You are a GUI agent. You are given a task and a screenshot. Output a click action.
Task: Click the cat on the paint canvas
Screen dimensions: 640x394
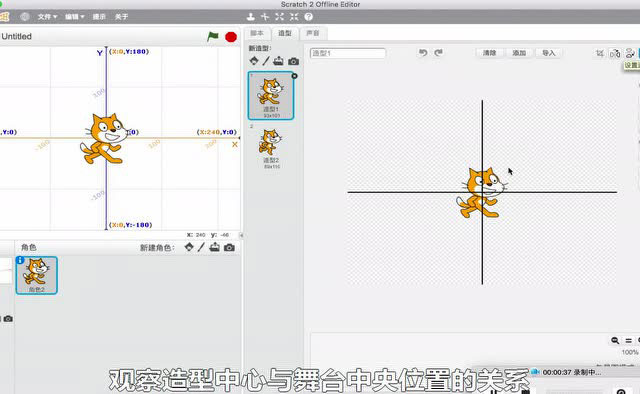coord(482,192)
